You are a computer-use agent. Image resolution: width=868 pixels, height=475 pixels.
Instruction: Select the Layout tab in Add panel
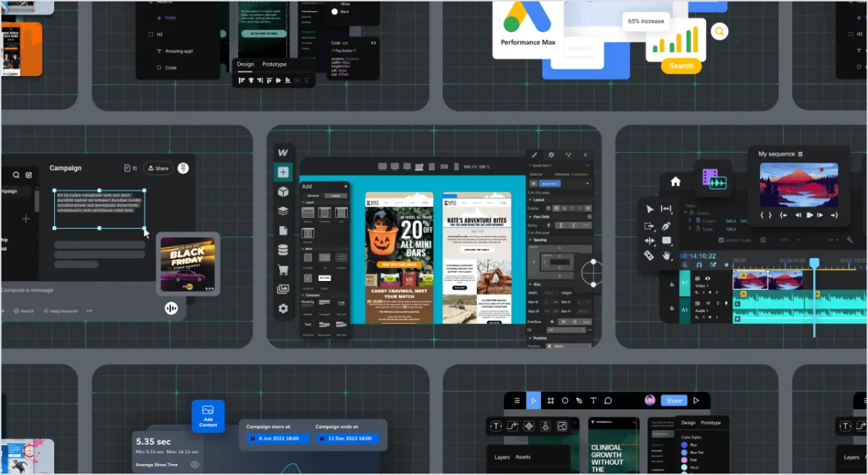(335, 196)
